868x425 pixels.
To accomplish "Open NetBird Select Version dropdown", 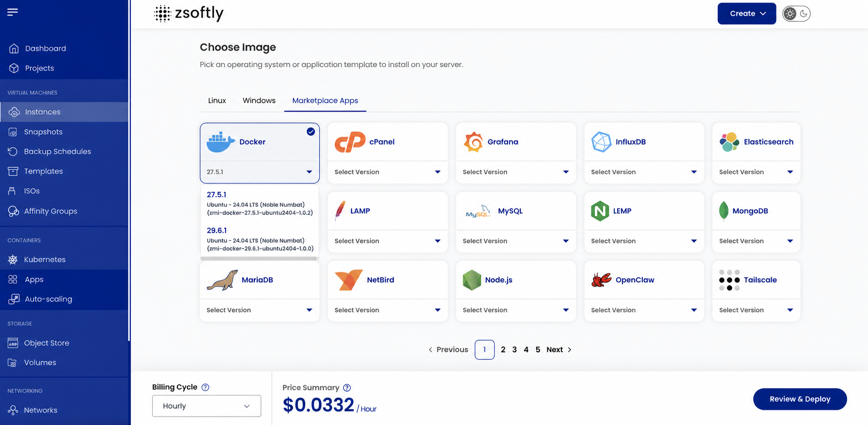I will pos(387,310).
